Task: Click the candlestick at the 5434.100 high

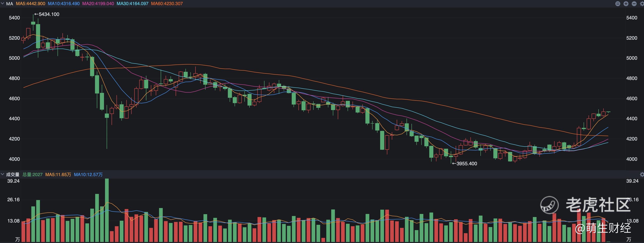Action: 33,22
